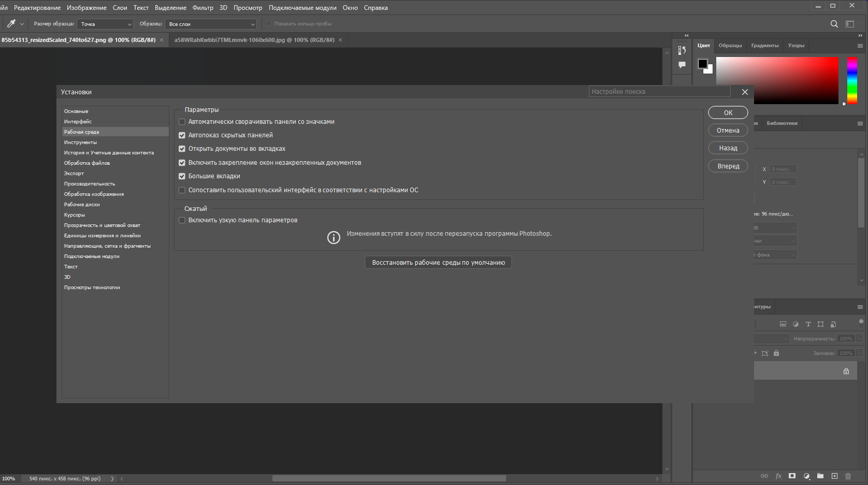
Task: Open the History panel icon
Action: click(682, 50)
